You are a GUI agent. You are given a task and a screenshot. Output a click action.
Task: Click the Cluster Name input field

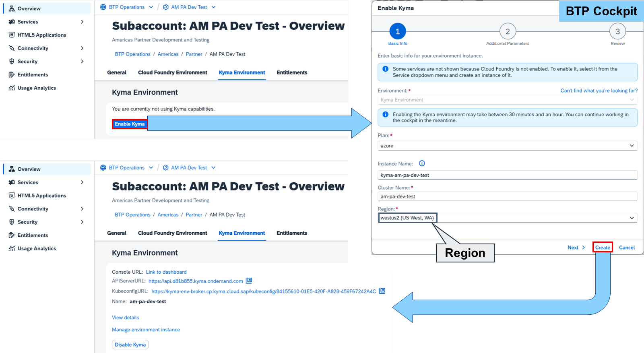508,196
